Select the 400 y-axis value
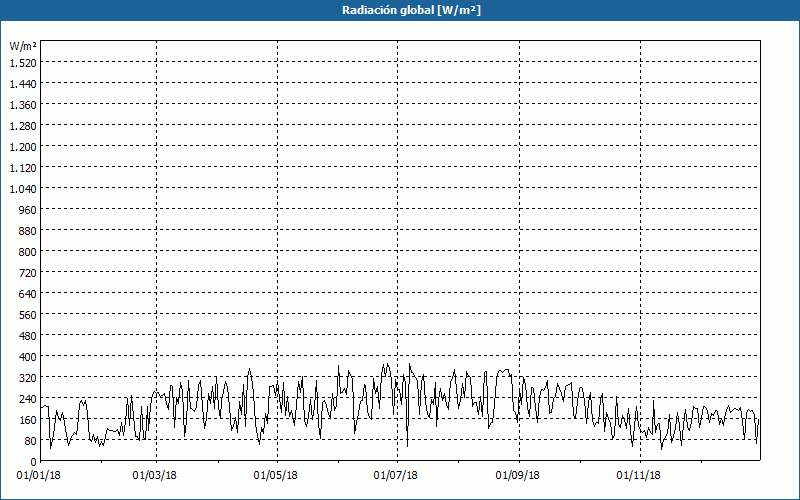This screenshot has height=500, width=800. point(29,357)
